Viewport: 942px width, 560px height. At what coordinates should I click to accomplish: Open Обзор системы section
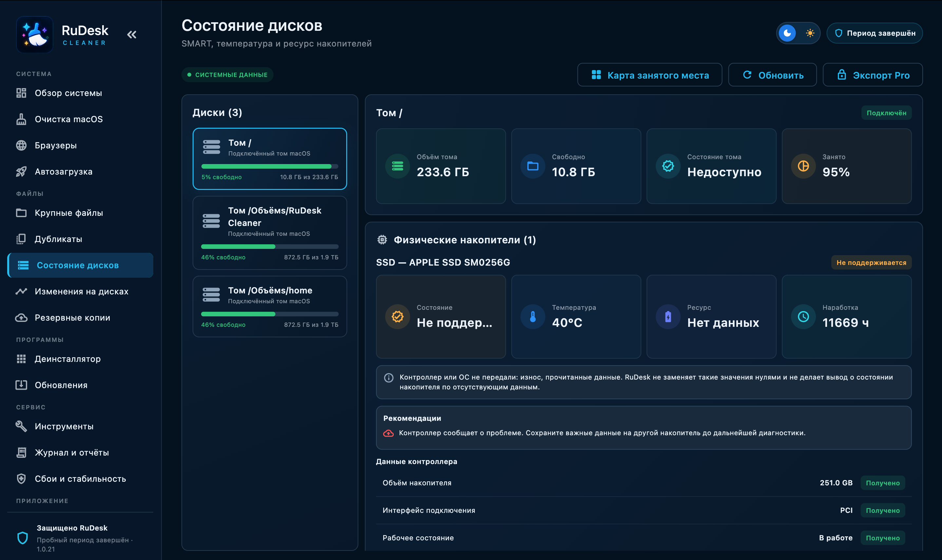pos(80,93)
